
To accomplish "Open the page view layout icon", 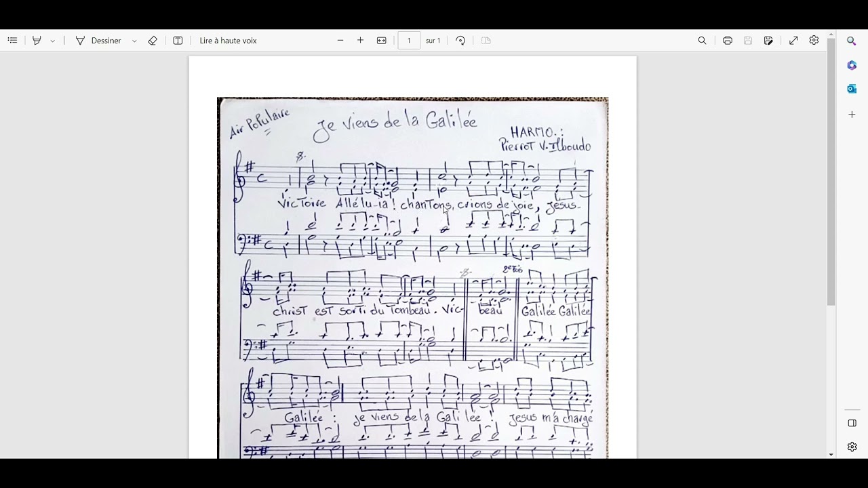I will pos(178,41).
